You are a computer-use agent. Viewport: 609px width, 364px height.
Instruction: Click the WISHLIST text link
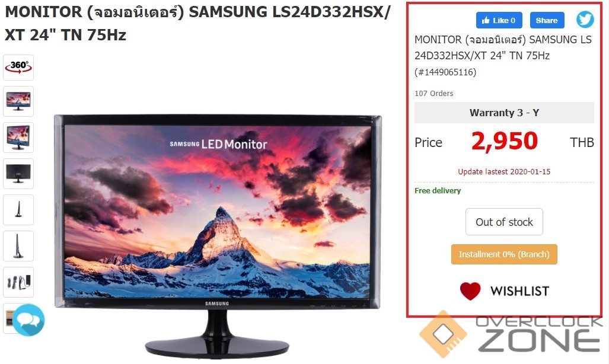[519, 291]
